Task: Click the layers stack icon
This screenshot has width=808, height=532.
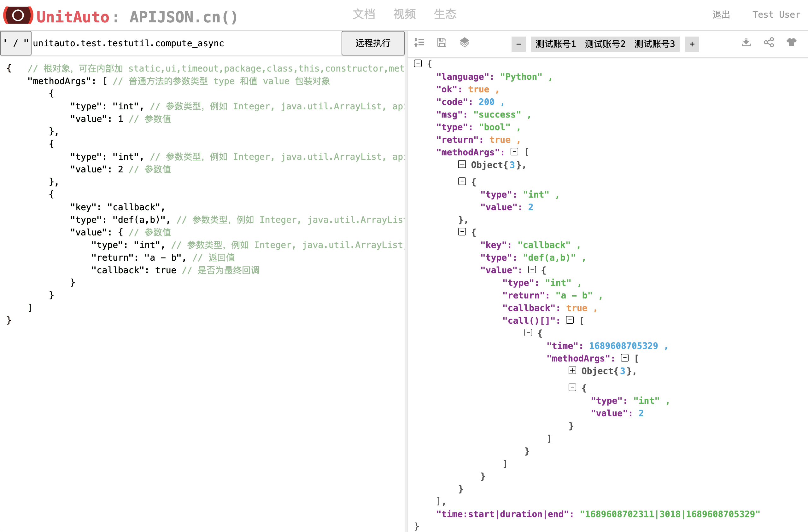Action: point(464,43)
